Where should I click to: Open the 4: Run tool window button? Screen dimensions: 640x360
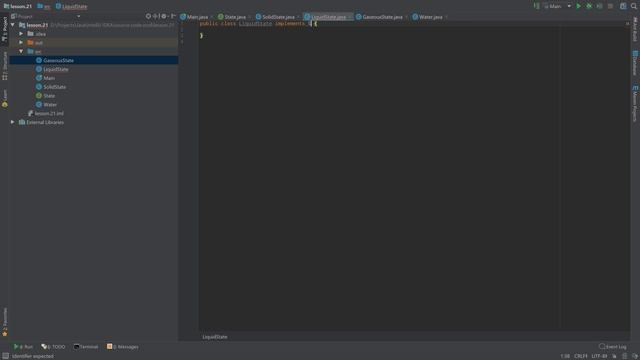(23, 347)
